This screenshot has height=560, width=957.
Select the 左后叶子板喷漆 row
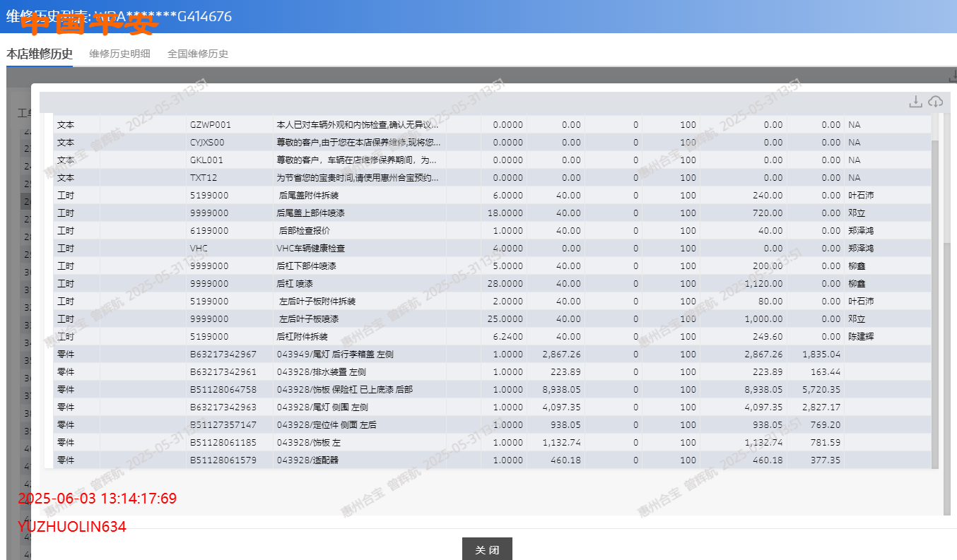tap(309, 319)
